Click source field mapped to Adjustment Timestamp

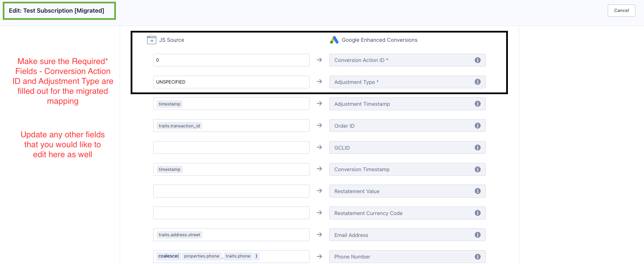[x=231, y=104]
